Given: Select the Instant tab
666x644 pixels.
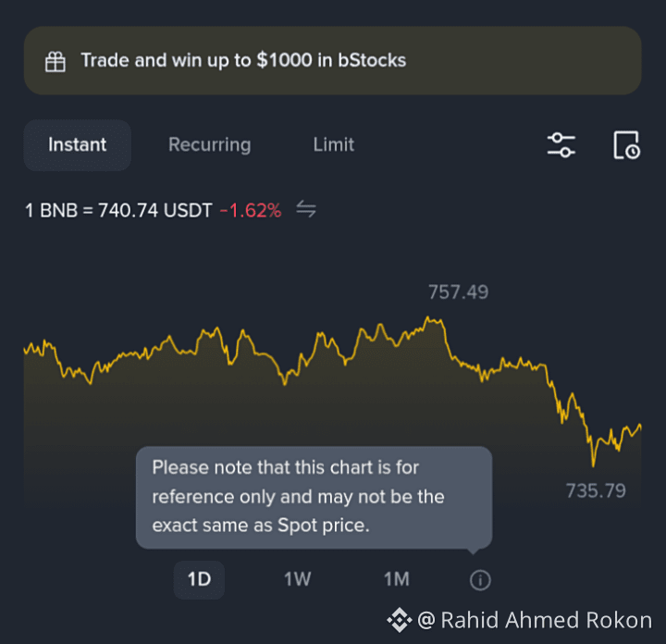Looking at the screenshot, I should point(78,145).
